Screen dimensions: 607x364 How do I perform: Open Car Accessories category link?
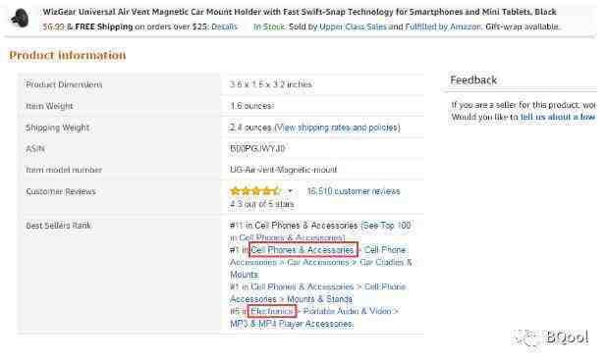318,262
